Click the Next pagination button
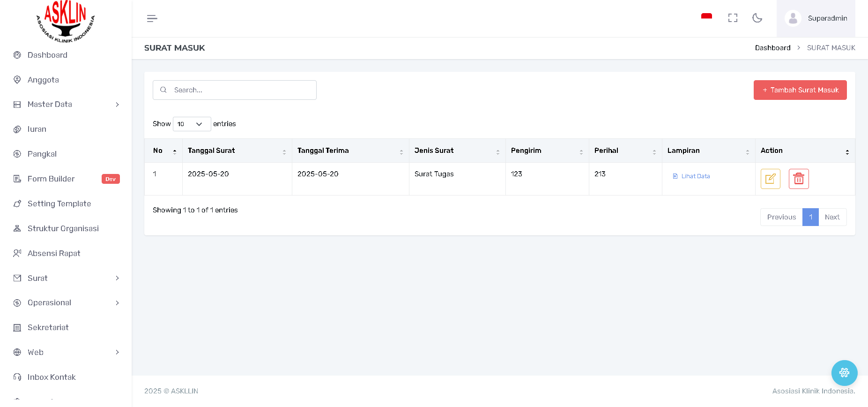 pos(832,217)
